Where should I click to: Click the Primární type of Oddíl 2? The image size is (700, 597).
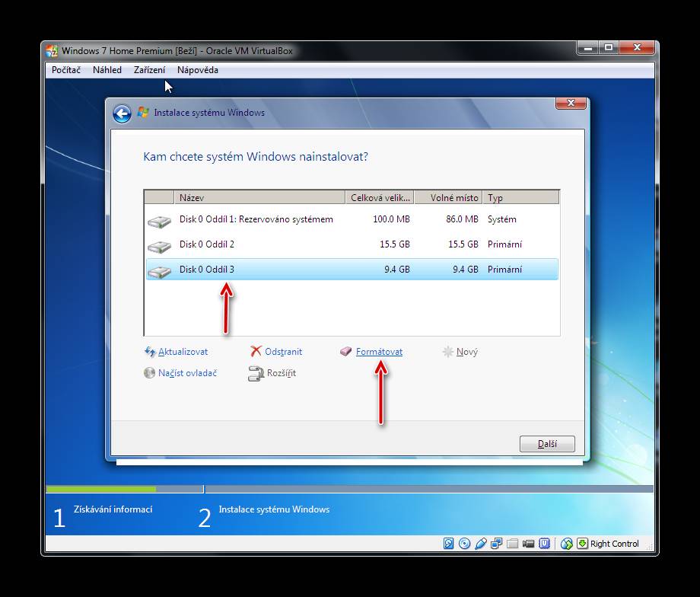(x=504, y=244)
